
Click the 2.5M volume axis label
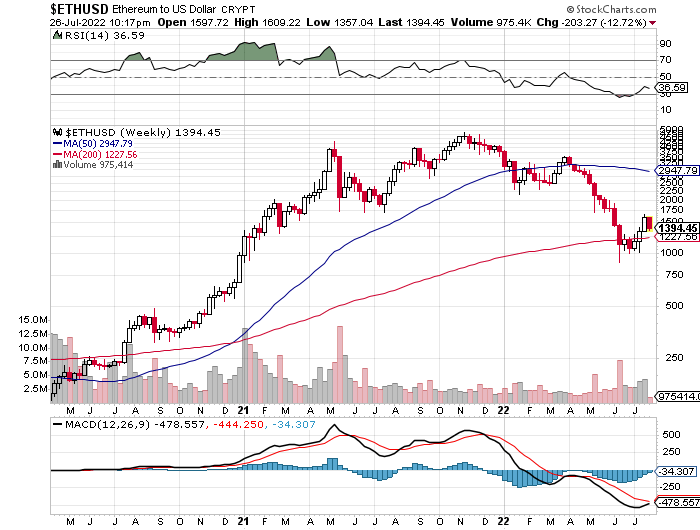point(36,388)
